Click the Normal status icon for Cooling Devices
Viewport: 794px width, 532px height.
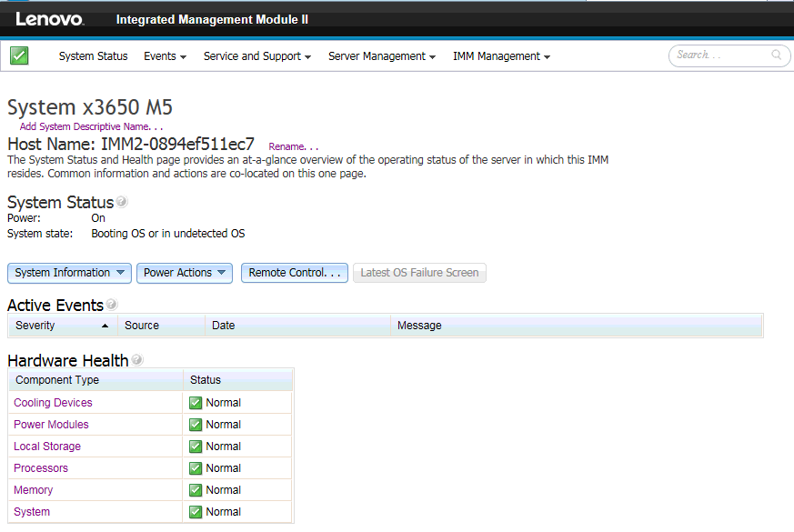[x=195, y=402]
